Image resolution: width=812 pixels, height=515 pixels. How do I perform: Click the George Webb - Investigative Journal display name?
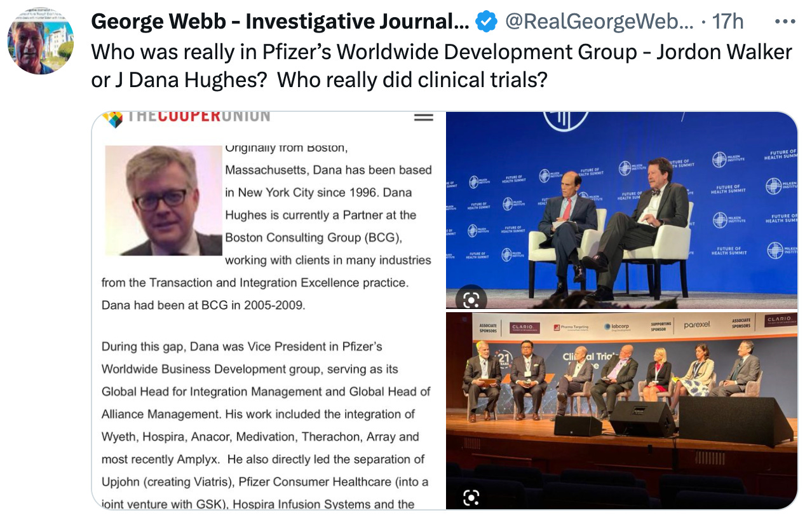[x=280, y=22]
